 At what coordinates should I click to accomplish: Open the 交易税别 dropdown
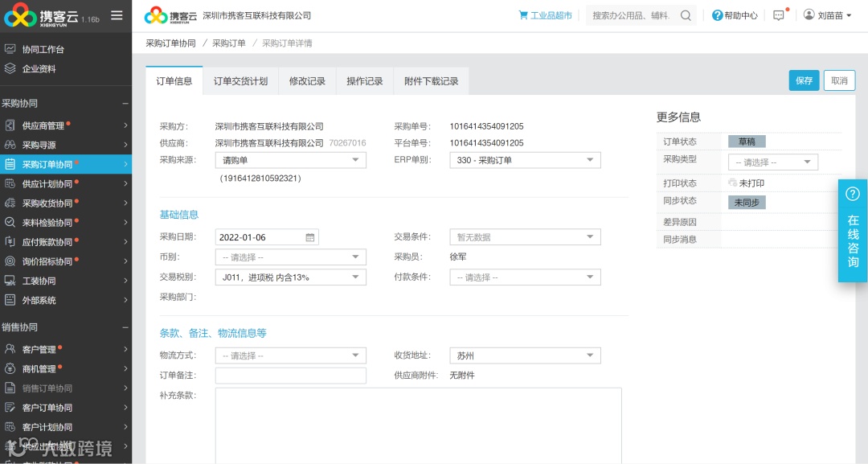click(291, 277)
